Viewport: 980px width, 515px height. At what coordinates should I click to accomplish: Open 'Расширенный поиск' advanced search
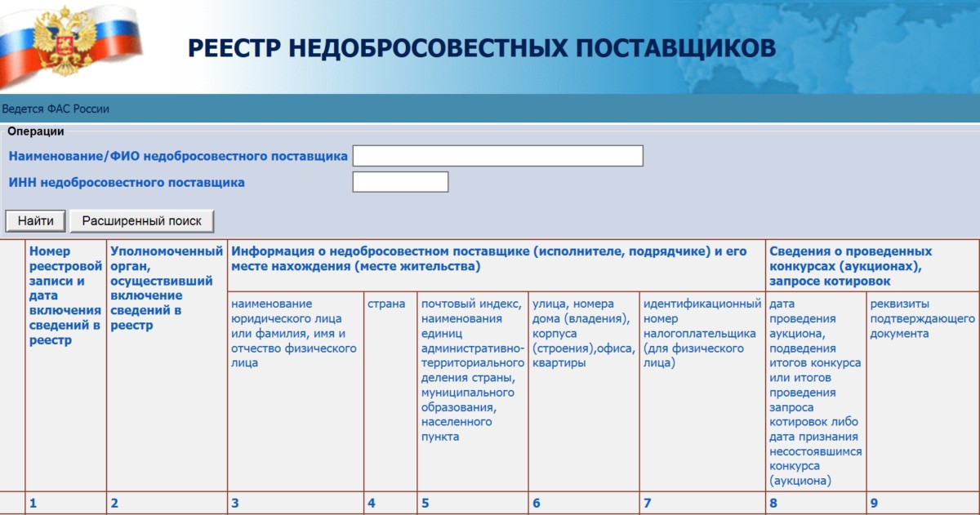click(x=141, y=220)
